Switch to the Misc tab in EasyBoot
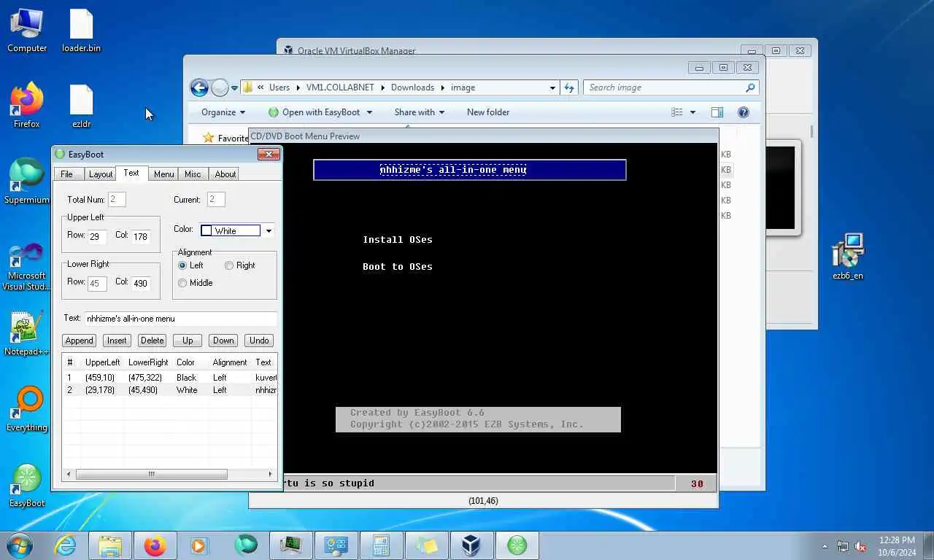This screenshot has width=934, height=560. point(193,174)
